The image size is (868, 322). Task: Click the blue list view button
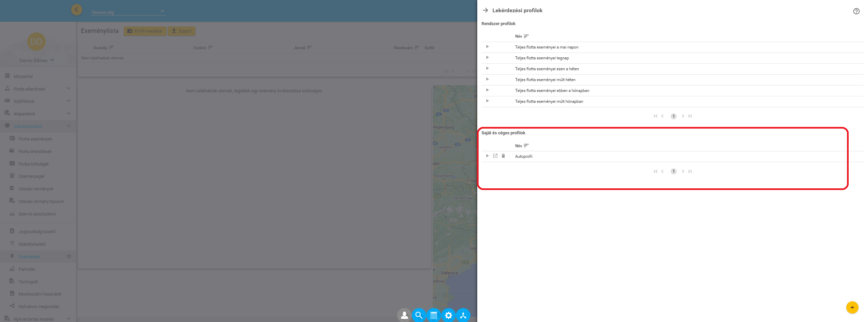[x=433, y=315]
